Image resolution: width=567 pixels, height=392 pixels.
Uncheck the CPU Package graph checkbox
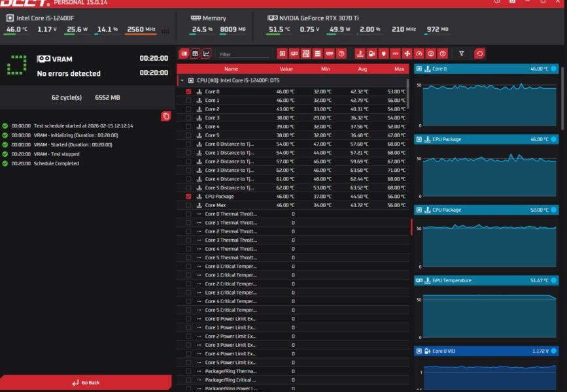189,197
